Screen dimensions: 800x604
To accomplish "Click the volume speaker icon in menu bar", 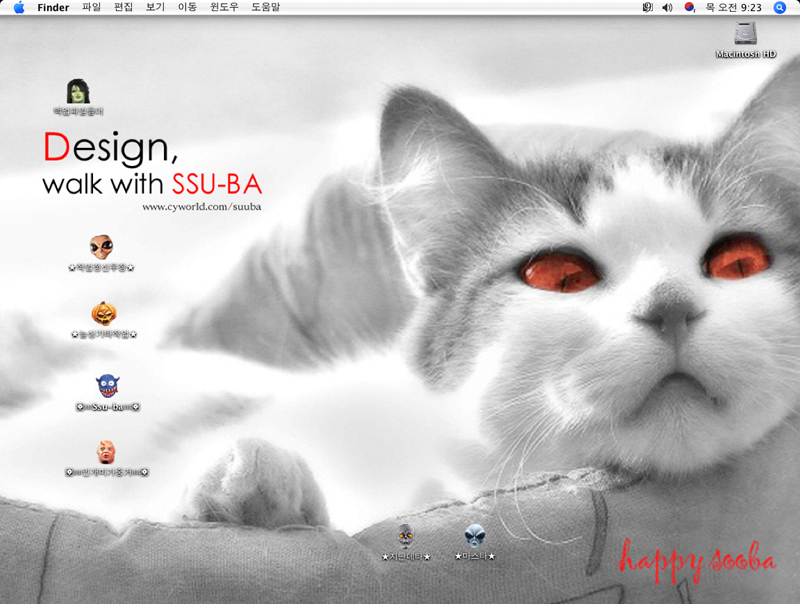I will [667, 7].
